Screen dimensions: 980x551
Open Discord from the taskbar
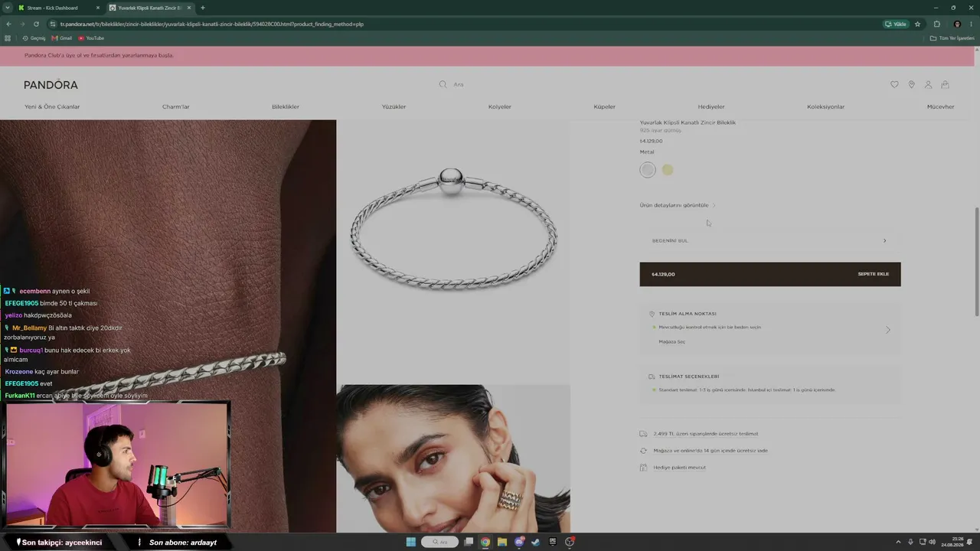click(x=519, y=542)
